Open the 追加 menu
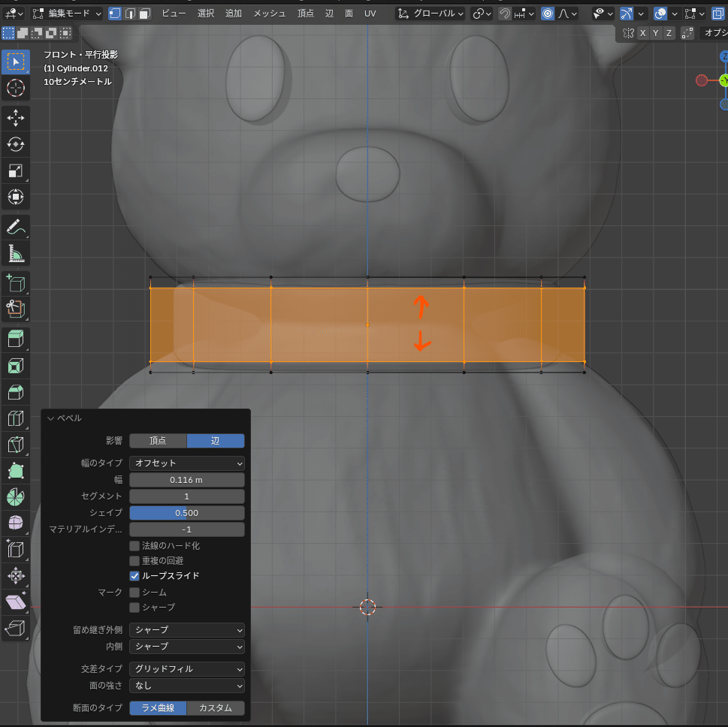728x727 pixels. (234, 14)
